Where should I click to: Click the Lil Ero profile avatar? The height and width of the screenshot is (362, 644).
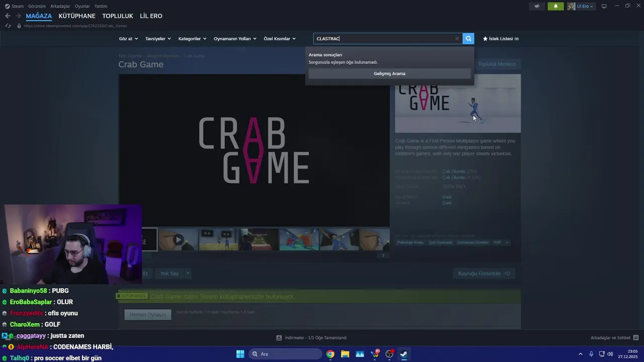pyautogui.click(x=571, y=6)
